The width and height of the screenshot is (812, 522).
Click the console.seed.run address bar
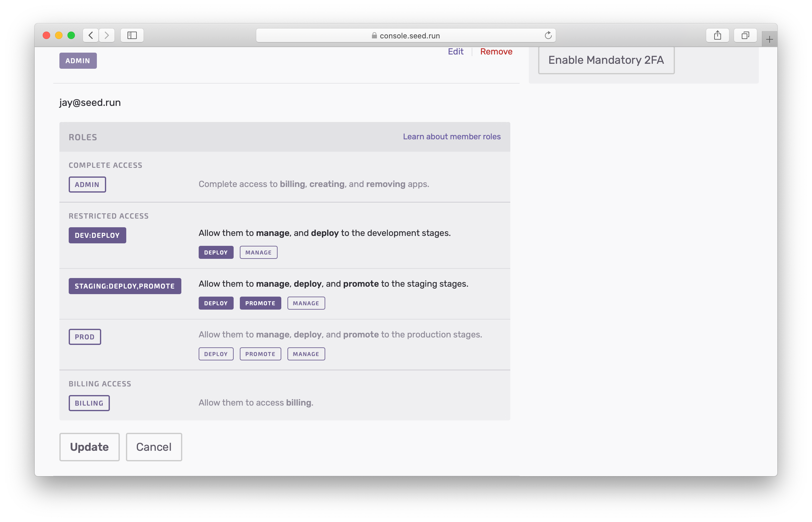pyautogui.click(x=405, y=36)
